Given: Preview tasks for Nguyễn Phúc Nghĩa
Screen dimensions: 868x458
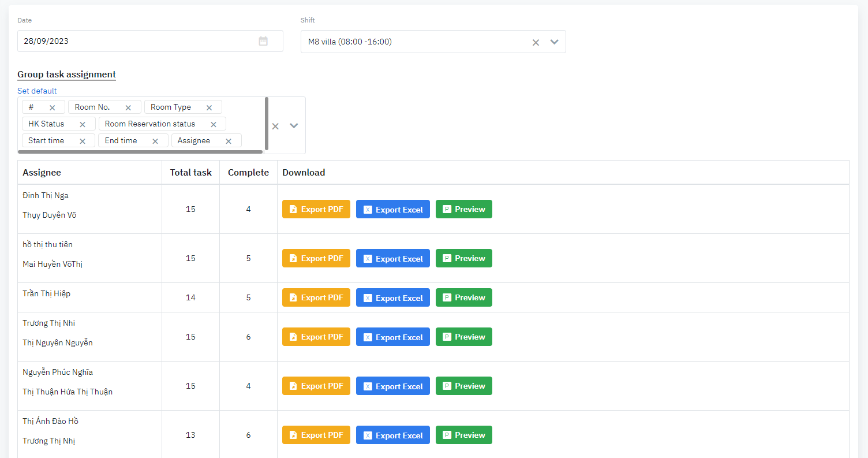Looking at the screenshot, I should click(464, 386).
